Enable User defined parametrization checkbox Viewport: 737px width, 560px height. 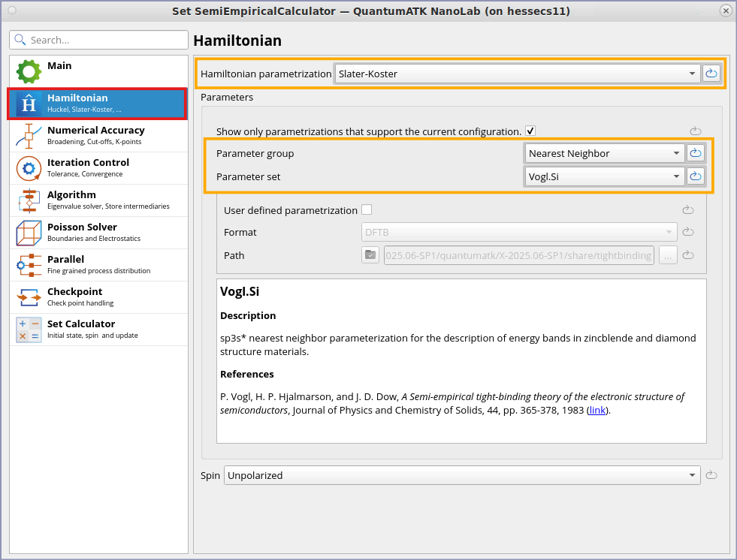(x=367, y=210)
